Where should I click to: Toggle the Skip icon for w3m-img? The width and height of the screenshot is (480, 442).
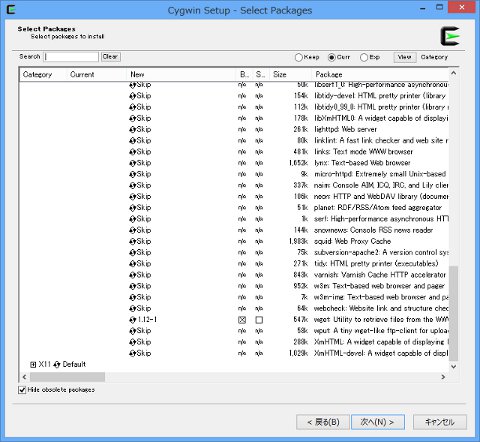[133, 298]
